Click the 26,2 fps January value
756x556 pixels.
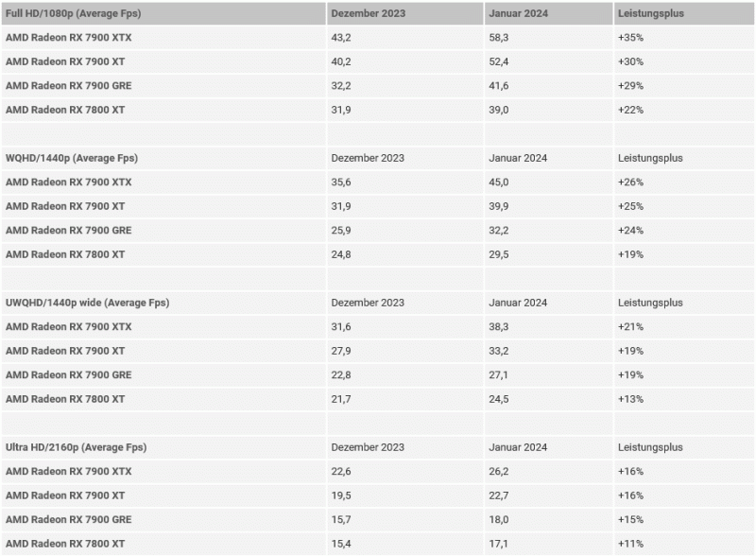501,471
